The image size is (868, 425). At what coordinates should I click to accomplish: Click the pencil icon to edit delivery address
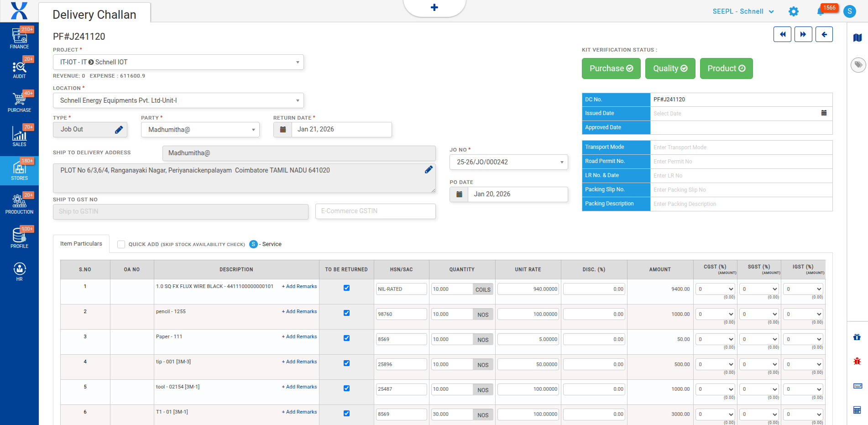click(429, 170)
